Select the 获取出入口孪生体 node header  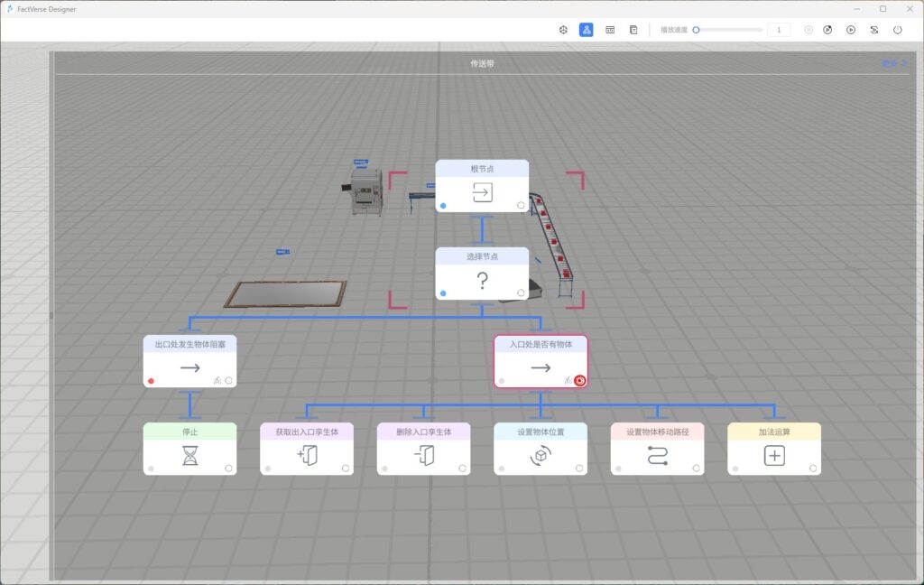pyautogui.click(x=307, y=432)
